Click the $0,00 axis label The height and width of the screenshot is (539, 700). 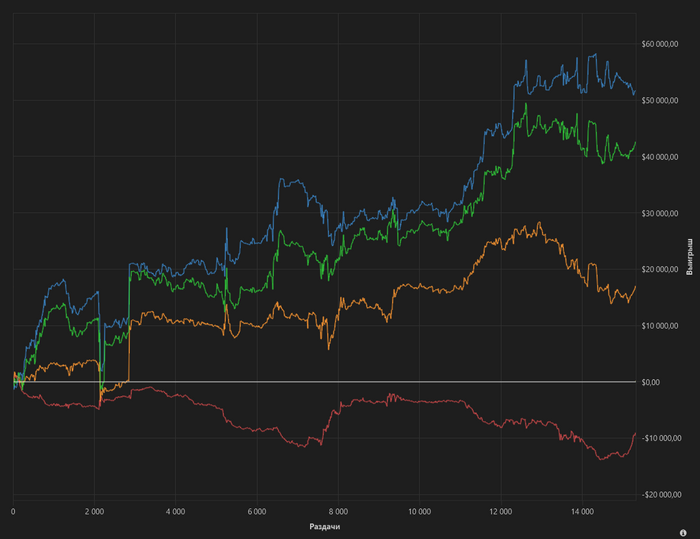tap(650, 382)
